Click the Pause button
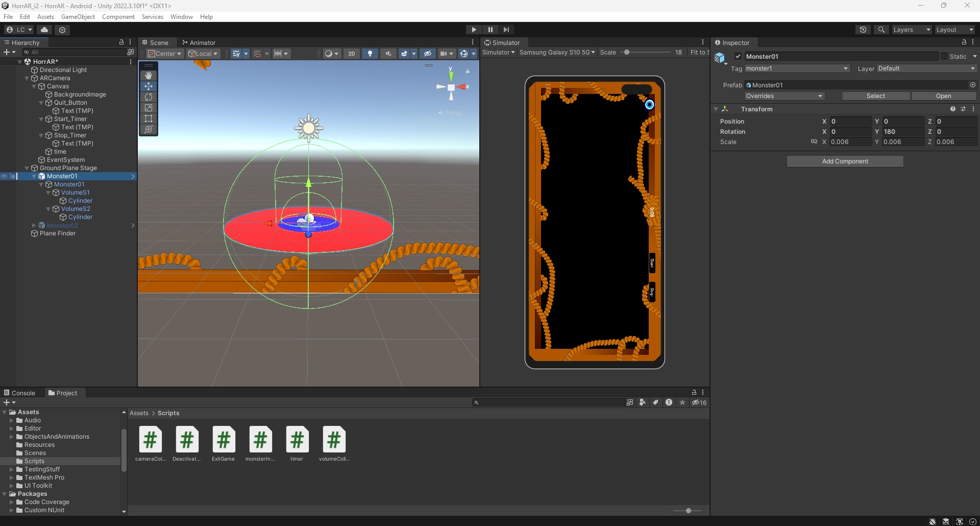 pyautogui.click(x=490, y=30)
